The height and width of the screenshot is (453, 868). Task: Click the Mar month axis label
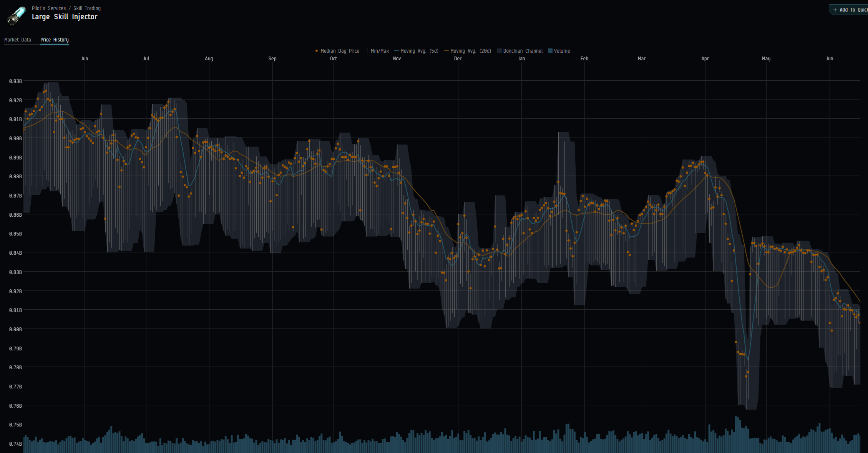(x=642, y=58)
